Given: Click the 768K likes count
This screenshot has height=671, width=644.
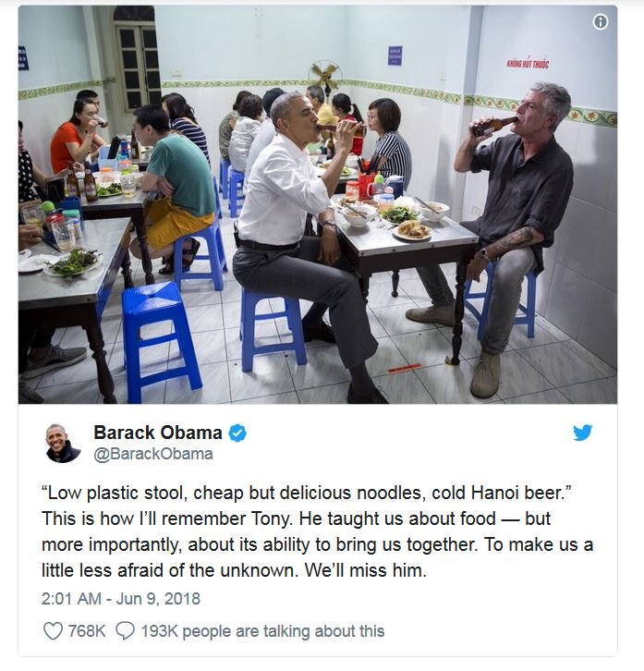Looking at the screenshot, I should pyautogui.click(x=87, y=631).
